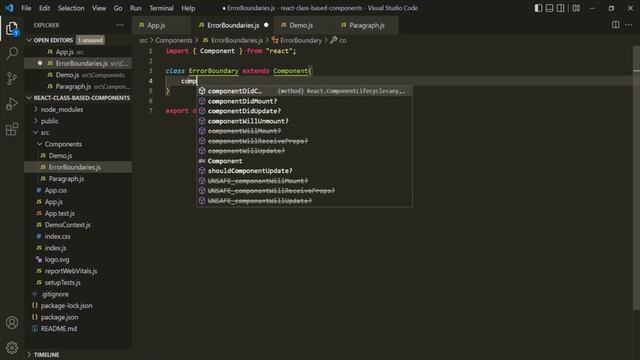Switch to the Paragraph.js editor tab
640x360 pixels.
pos(366,25)
